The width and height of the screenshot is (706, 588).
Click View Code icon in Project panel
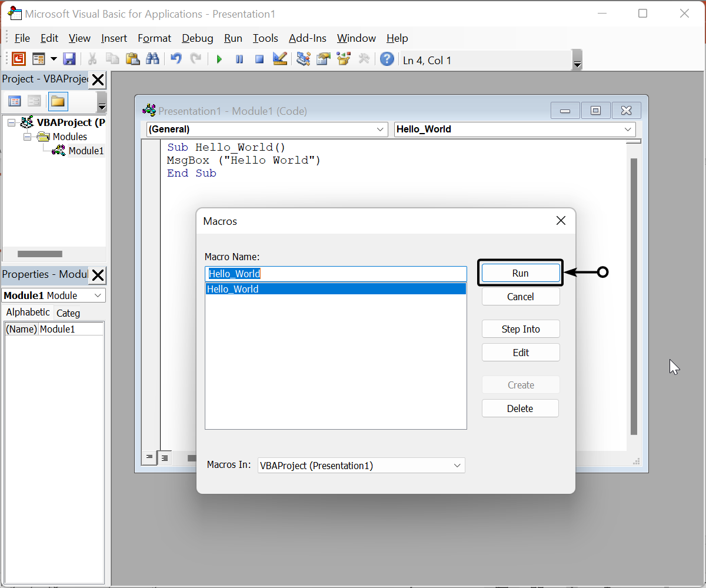[x=14, y=101]
